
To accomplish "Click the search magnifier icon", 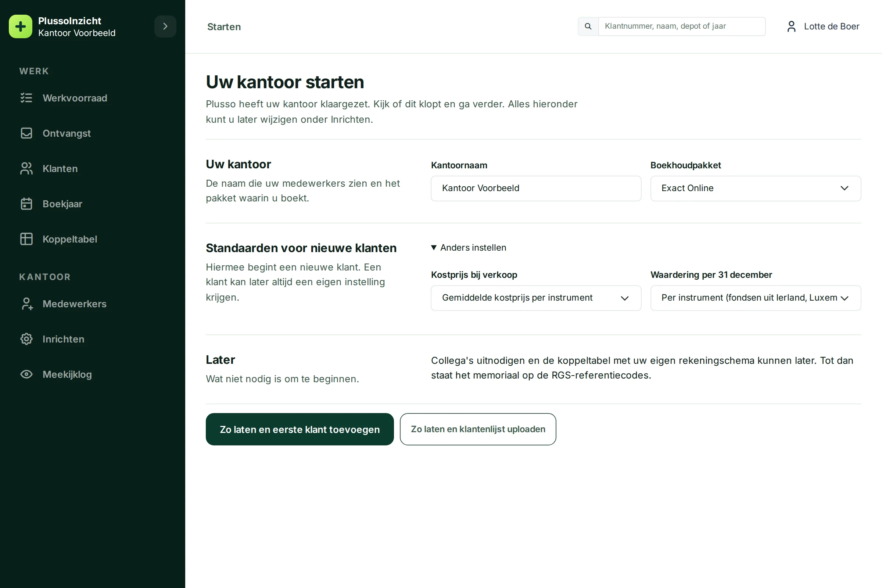I will click(588, 26).
